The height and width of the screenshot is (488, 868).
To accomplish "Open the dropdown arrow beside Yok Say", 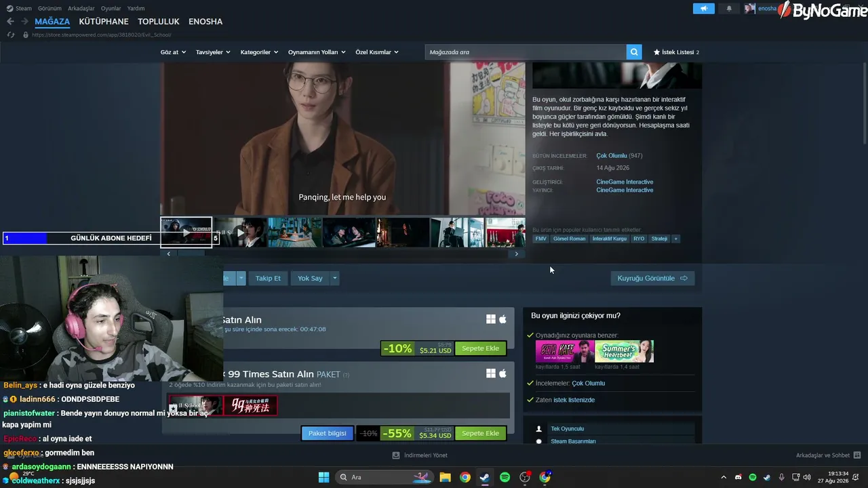I will [334, 279].
